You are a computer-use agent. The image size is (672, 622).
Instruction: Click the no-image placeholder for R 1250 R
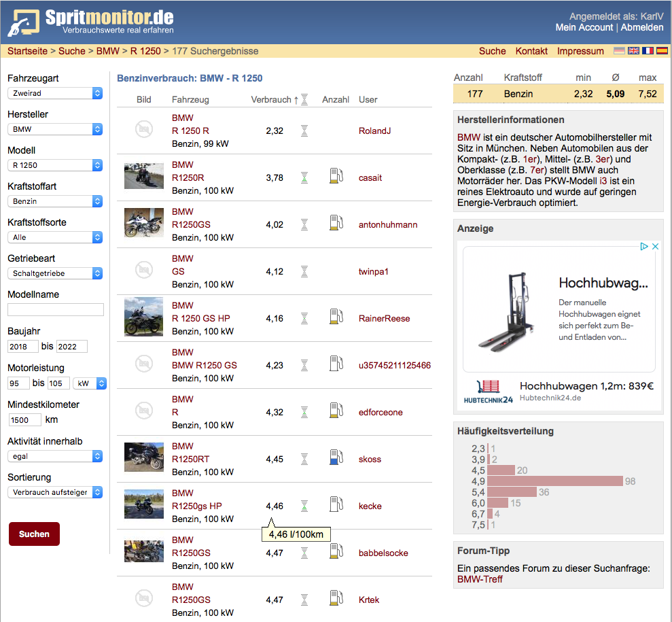coord(144,129)
